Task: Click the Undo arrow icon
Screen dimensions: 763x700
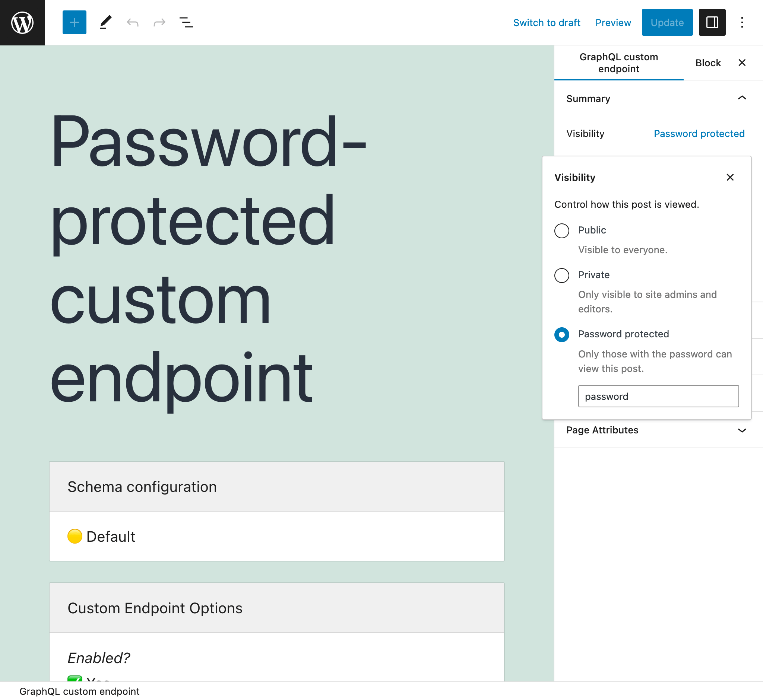Action: pos(132,22)
